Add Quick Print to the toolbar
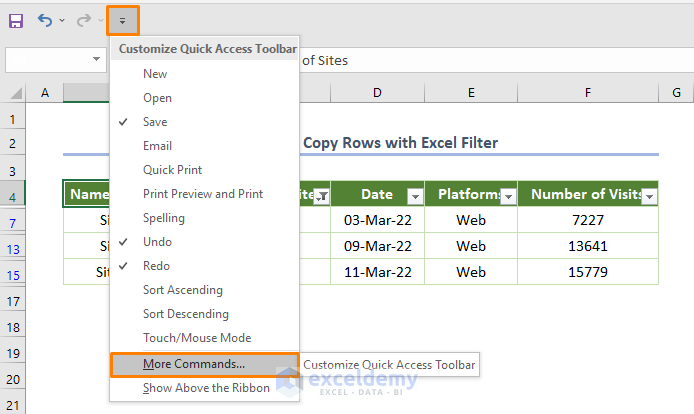 (172, 170)
